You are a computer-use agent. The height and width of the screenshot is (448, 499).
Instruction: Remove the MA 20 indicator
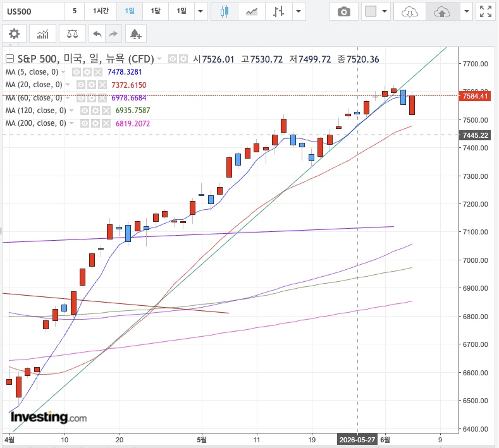click(x=102, y=85)
